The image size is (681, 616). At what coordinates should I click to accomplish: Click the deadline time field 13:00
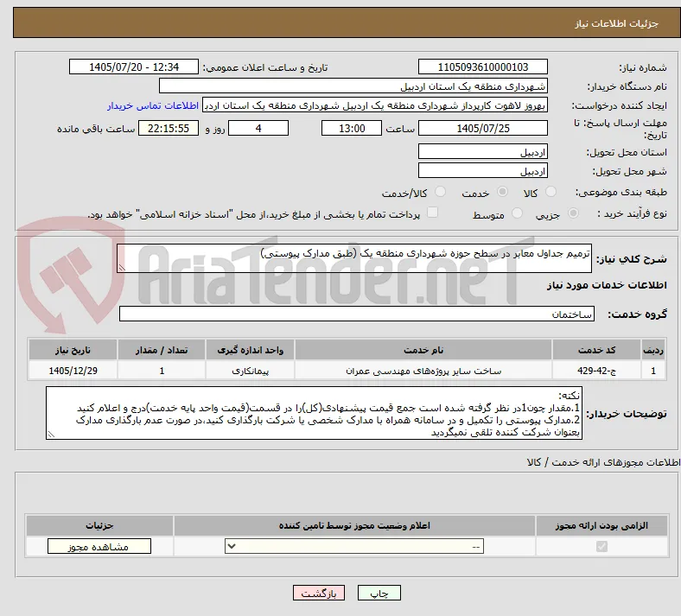tap(352, 128)
